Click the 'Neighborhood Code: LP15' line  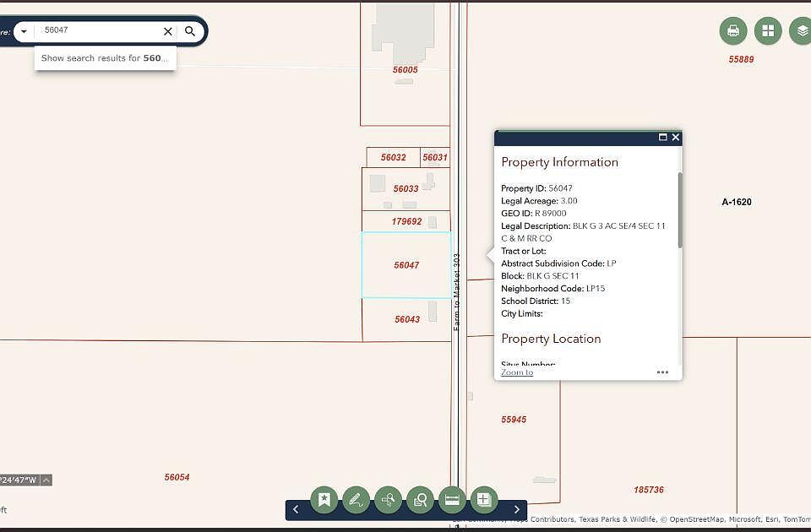pyautogui.click(x=552, y=289)
